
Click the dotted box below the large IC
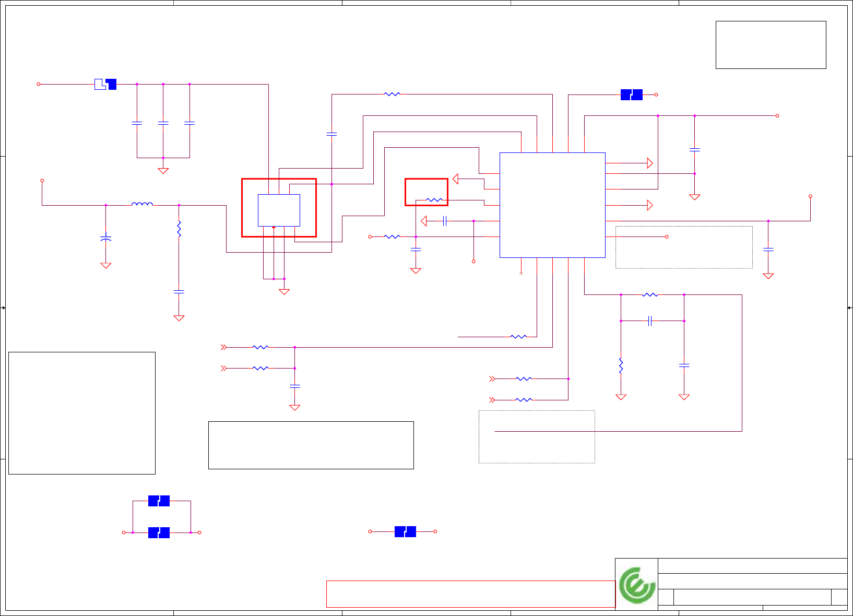(537, 436)
